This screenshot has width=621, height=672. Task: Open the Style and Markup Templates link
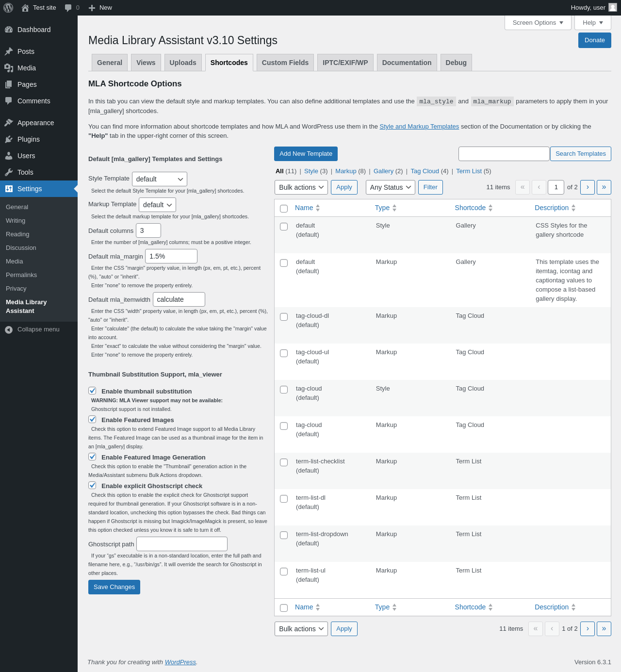419,127
